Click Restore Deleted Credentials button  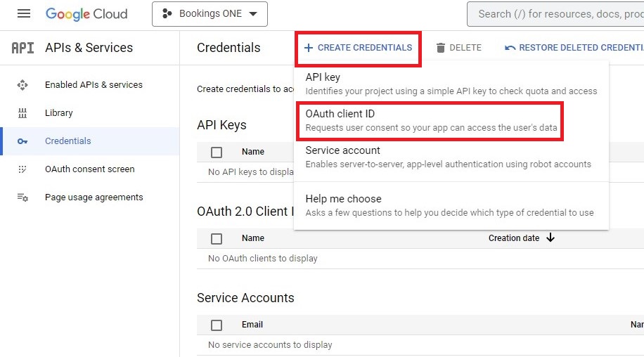pos(574,48)
